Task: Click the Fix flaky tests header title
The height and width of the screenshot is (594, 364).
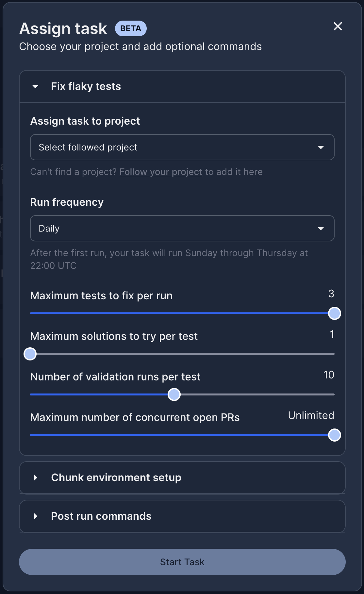Action: (x=86, y=86)
